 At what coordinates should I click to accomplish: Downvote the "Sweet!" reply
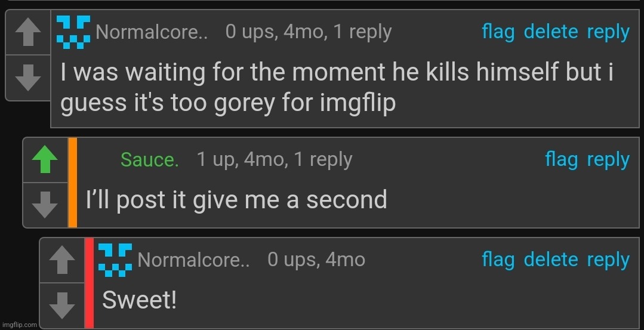61,306
